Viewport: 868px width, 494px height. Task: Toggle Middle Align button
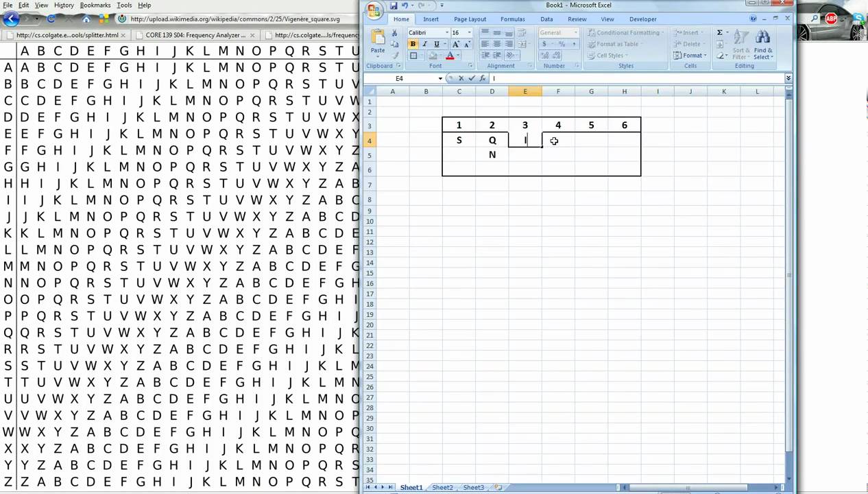(x=497, y=33)
